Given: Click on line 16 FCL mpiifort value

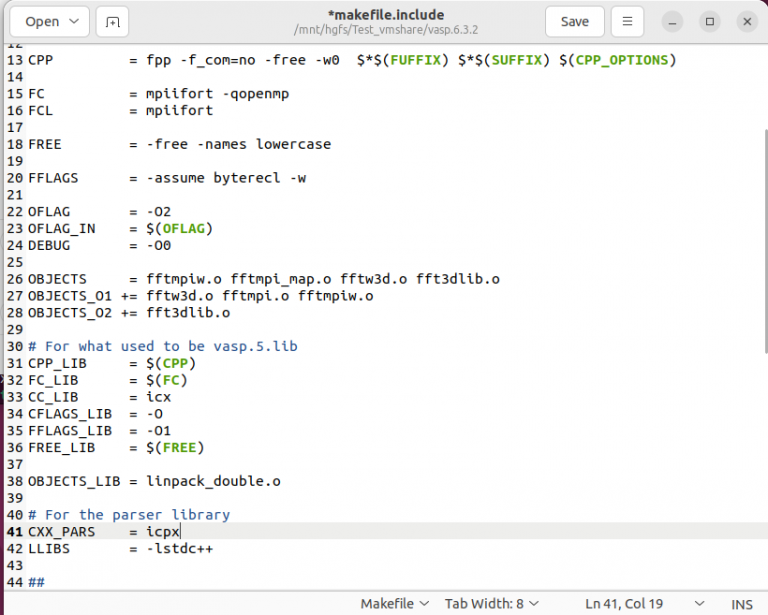Looking at the screenshot, I should click(180, 111).
